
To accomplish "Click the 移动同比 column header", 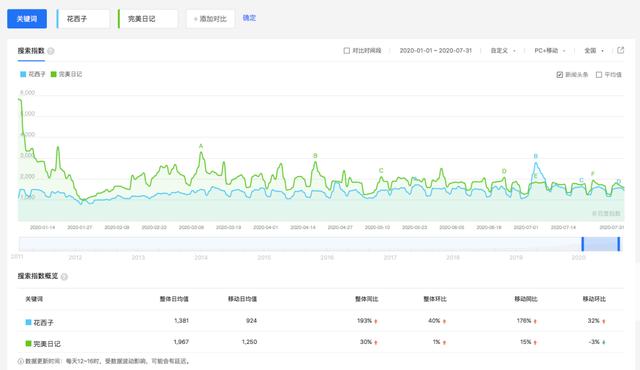I will click(x=526, y=299).
